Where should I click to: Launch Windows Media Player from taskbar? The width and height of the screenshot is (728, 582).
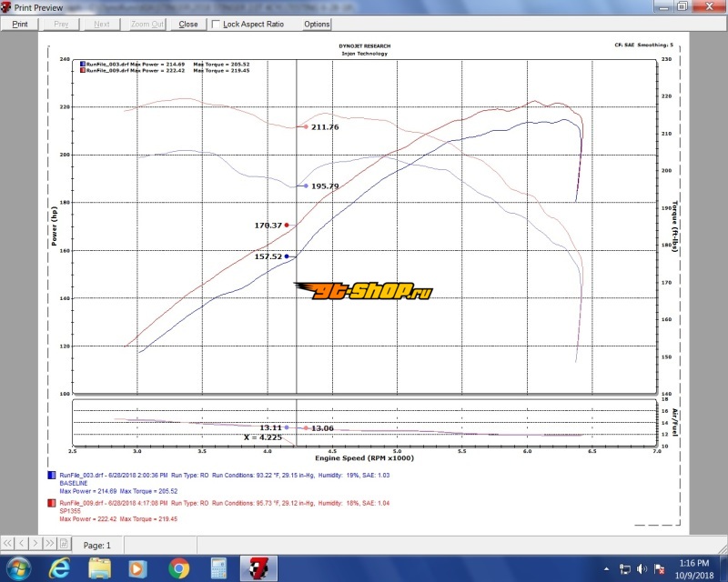click(x=136, y=569)
